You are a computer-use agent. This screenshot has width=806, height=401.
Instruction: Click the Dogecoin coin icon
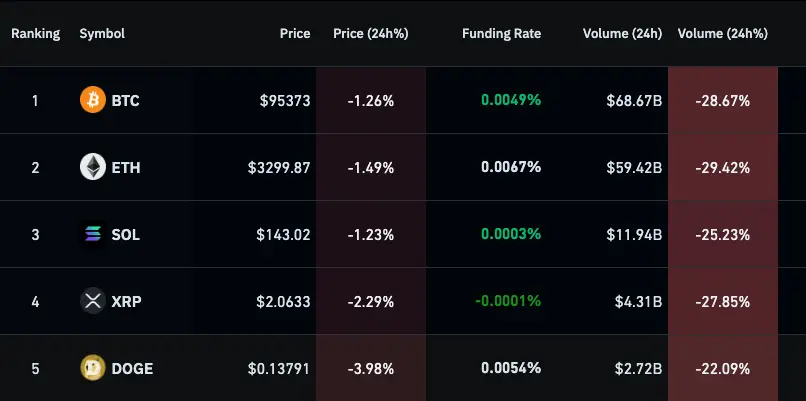93,368
